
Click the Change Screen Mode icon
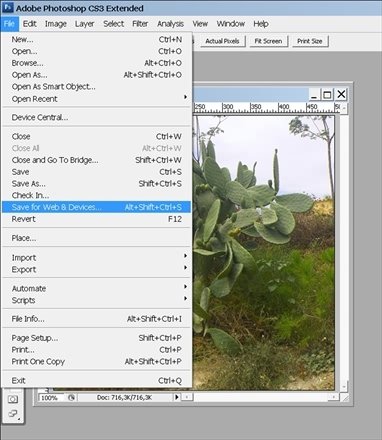point(13,414)
